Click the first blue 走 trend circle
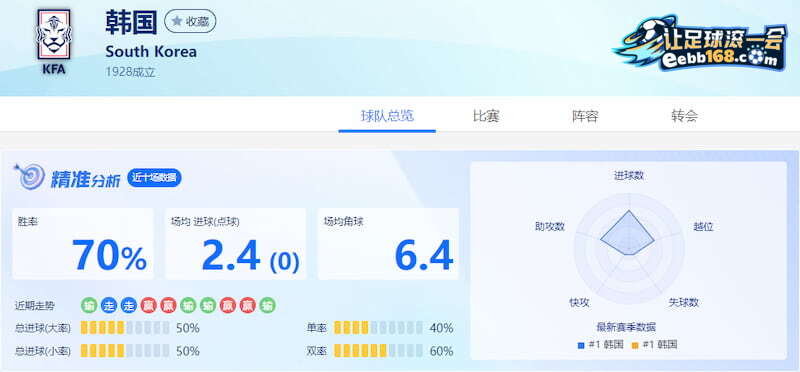 [109, 305]
